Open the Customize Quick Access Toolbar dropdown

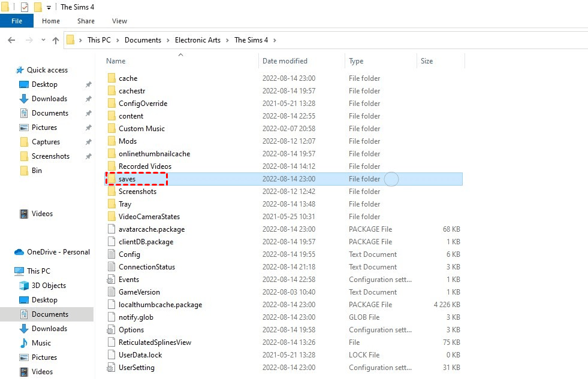(49, 8)
